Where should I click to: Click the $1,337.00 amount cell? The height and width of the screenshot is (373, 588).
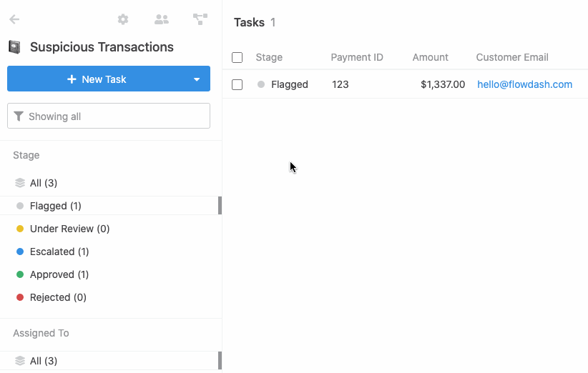click(x=443, y=84)
